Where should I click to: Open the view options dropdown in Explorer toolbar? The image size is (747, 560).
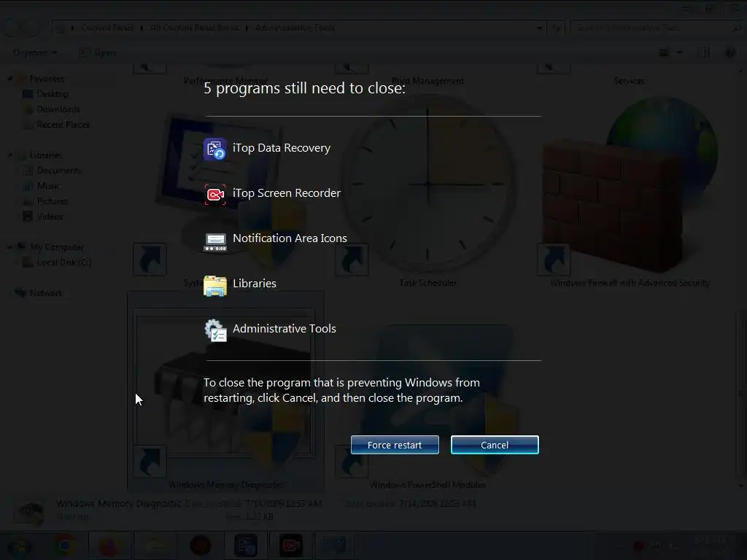pyautogui.click(x=680, y=52)
